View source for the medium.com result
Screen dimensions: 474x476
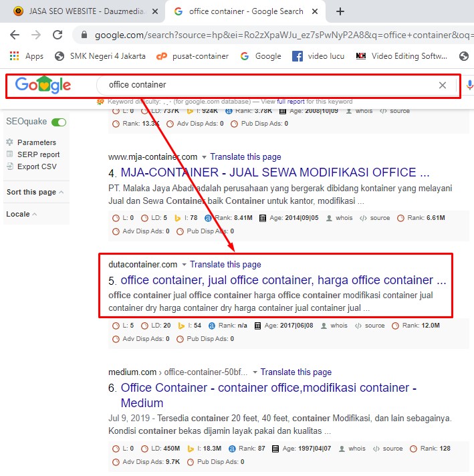click(388, 449)
